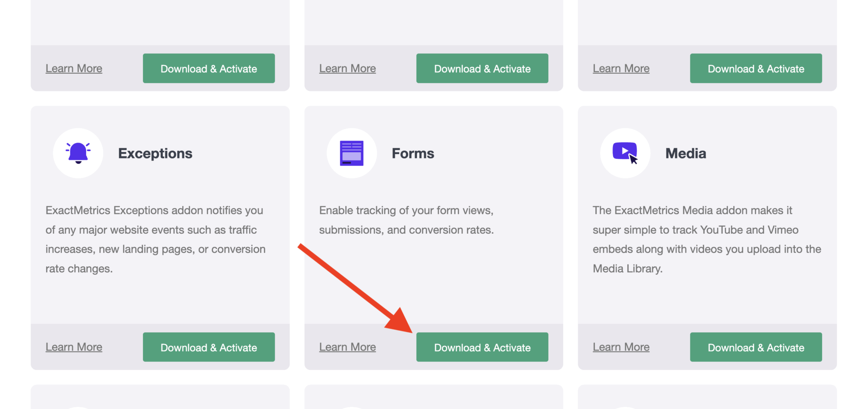Open Learn More for the Forms addon

point(347,347)
